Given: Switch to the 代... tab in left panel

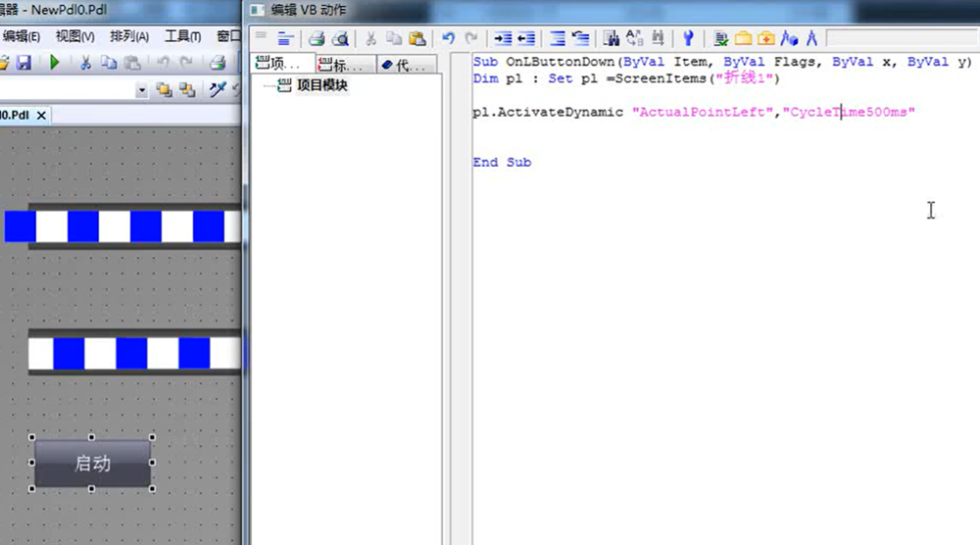Looking at the screenshot, I should (408, 65).
